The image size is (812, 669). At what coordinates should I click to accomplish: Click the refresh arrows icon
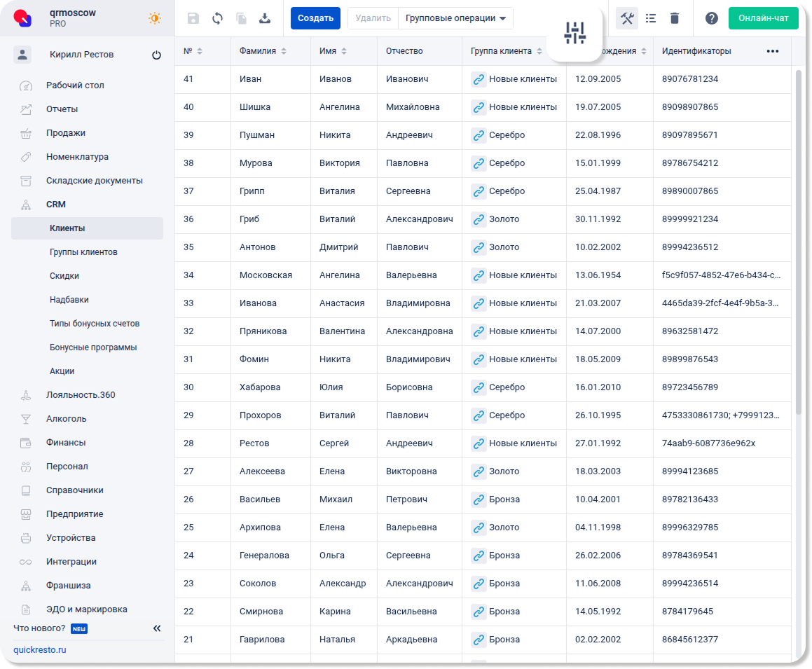217,18
